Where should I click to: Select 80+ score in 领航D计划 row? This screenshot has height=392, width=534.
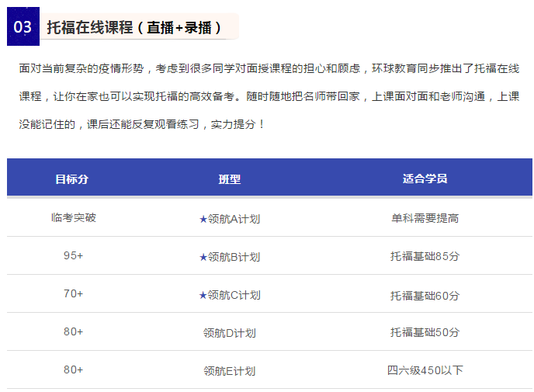73,331
